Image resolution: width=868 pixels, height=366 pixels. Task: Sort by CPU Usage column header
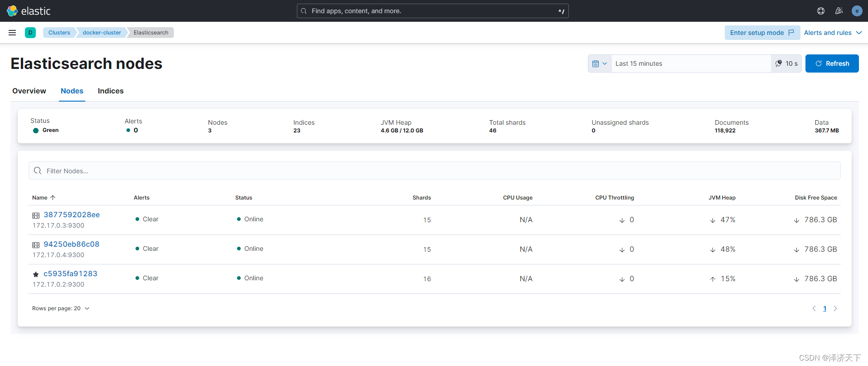pyautogui.click(x=518, y=198)
